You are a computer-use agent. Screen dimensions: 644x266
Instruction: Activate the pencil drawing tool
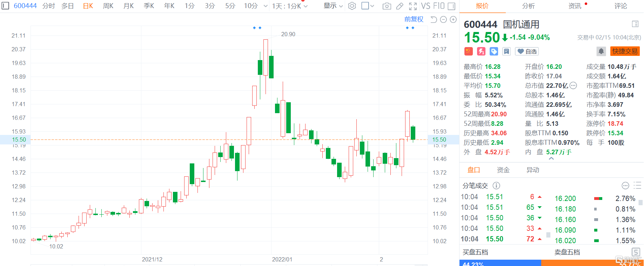pos(400,6)
